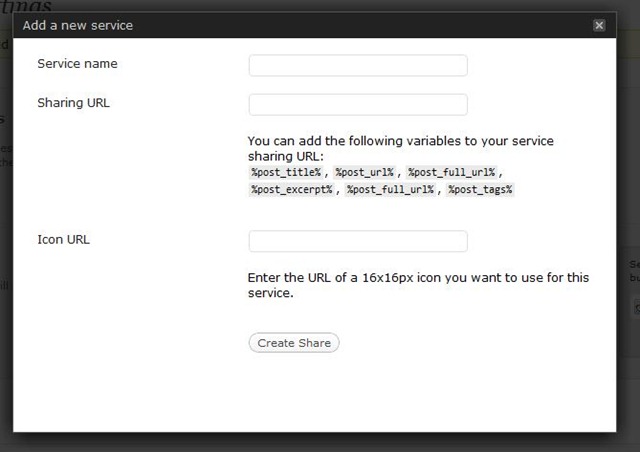
Task: Click the Icon URL label
Action: 63,240
